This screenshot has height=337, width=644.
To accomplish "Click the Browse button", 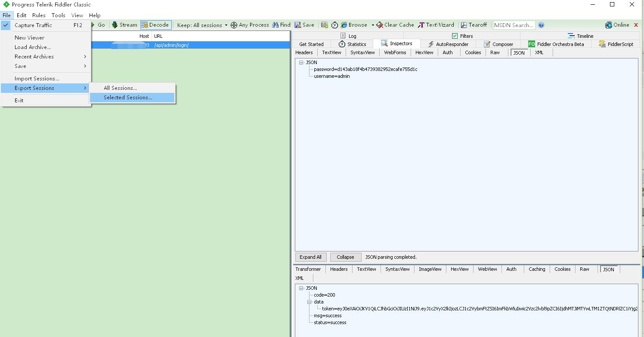I will [354, 25].
